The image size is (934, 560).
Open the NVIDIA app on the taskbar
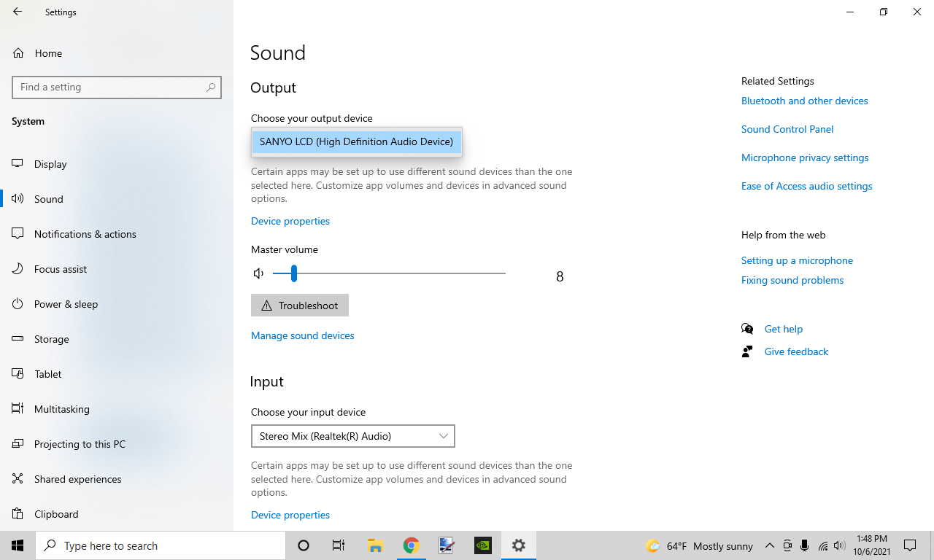483,545
